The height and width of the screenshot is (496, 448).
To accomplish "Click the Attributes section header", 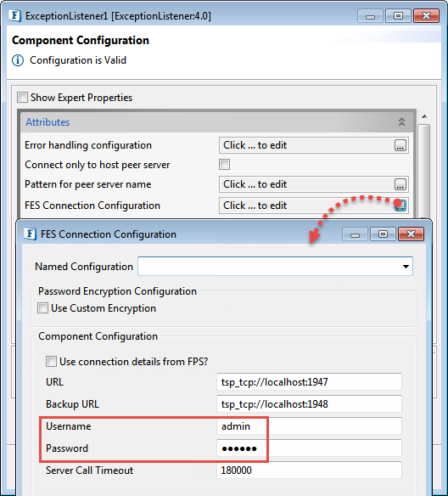I will [x=216, y=122].
